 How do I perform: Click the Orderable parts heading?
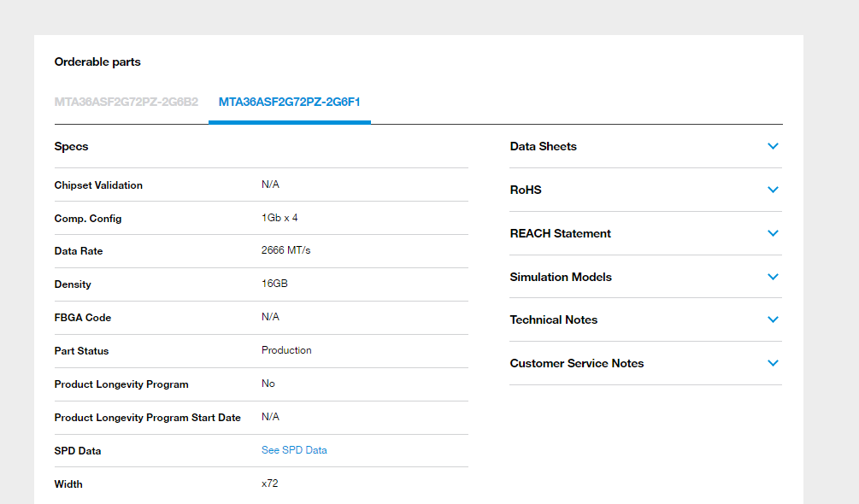tap(97, 62)
